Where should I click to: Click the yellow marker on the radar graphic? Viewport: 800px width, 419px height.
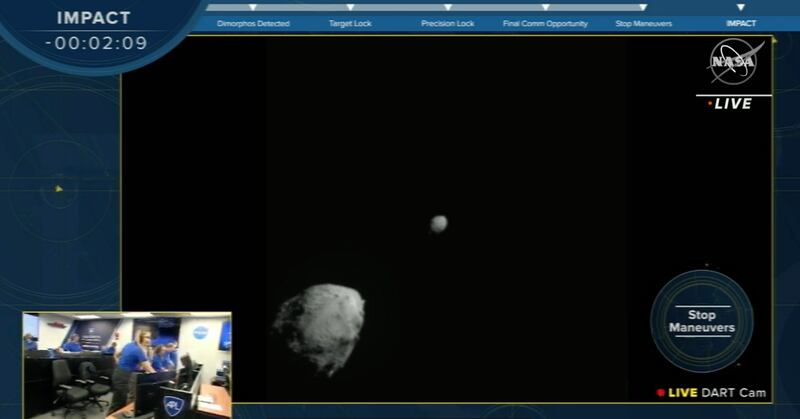pyautogui.click(x=59, y=188)
